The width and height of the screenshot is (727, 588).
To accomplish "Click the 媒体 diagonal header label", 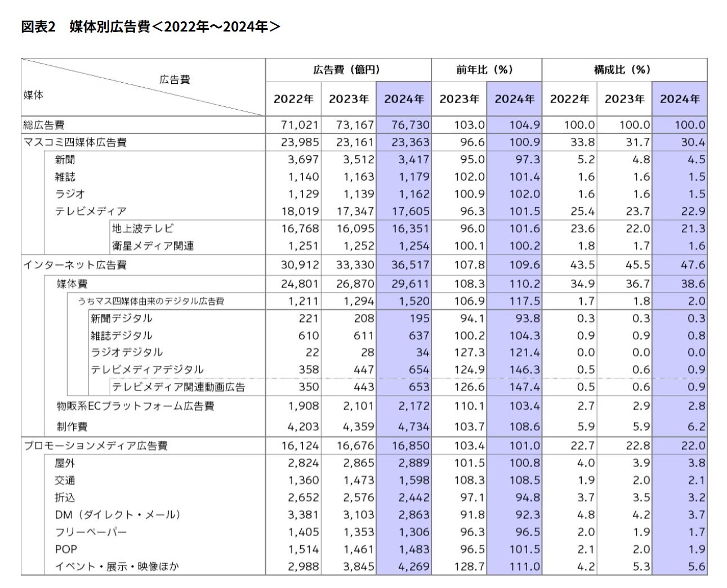I will click(x=33, y=95).
